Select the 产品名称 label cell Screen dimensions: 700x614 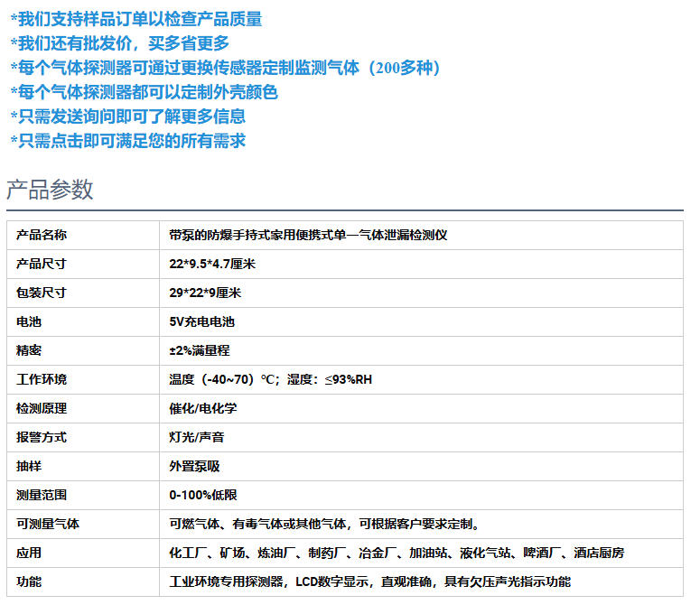pos(42,235)
